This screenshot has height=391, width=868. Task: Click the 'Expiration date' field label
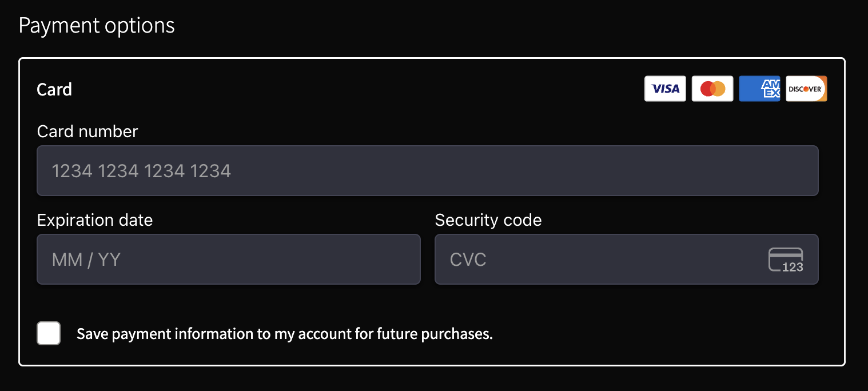pos(95,220)
